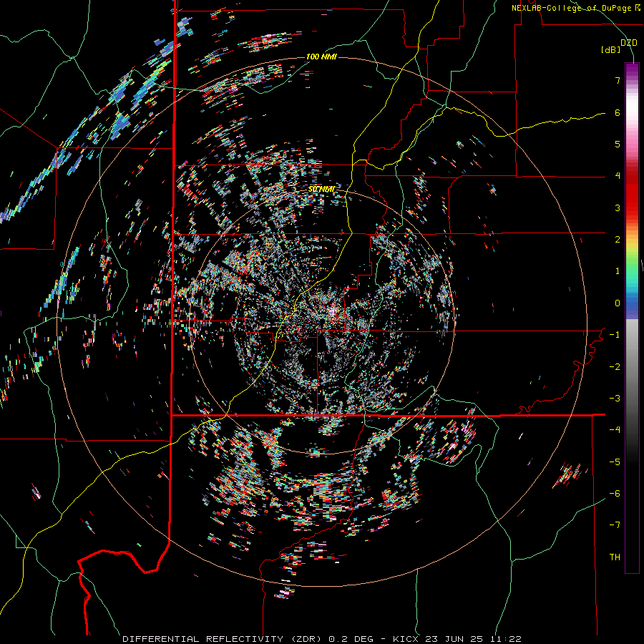Click the -7 value on the scale
This screenshot has height=644, width=644.
(615, 525)
